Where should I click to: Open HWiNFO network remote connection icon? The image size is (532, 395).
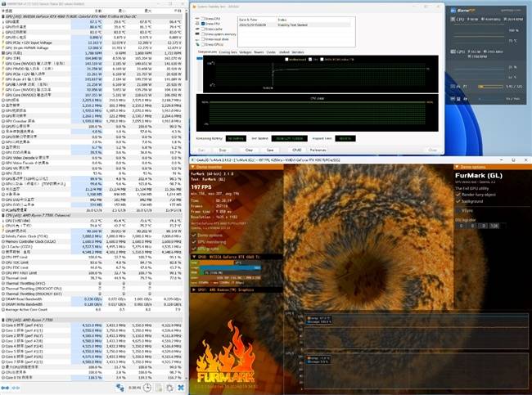(120, 388)
